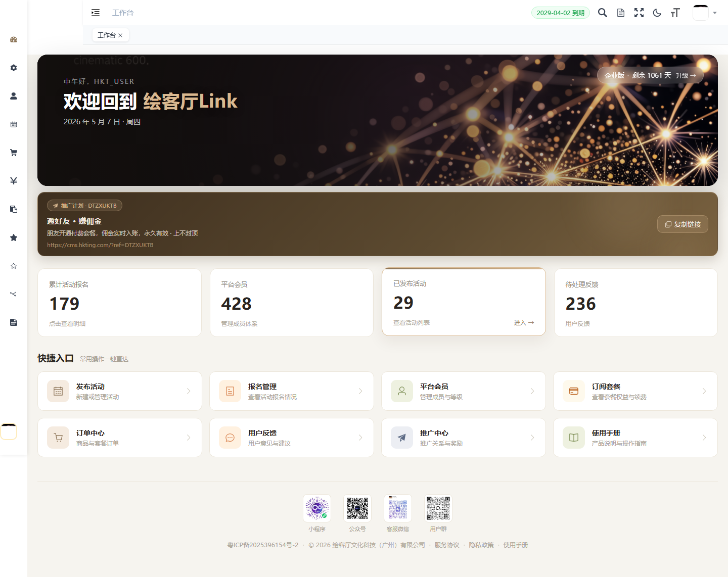
Task: Select the 工作台 tab
Action: tap(106, 35)
